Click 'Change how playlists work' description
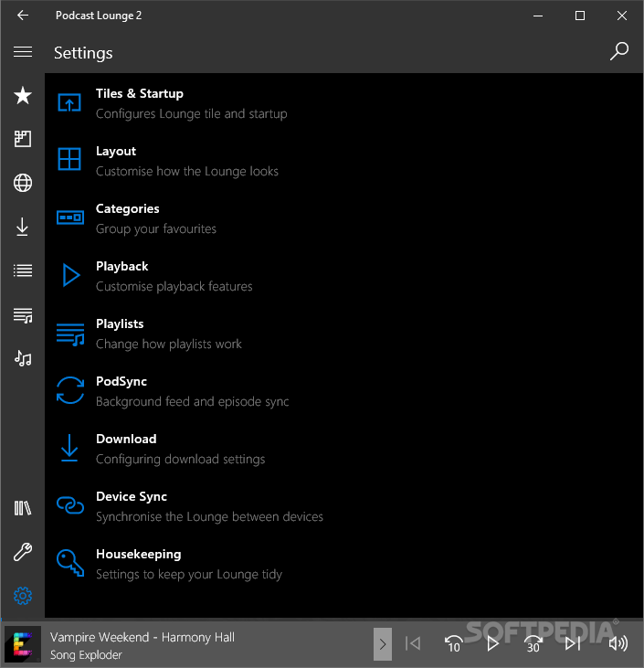The image size is (644, 668). tap(169, 344)
